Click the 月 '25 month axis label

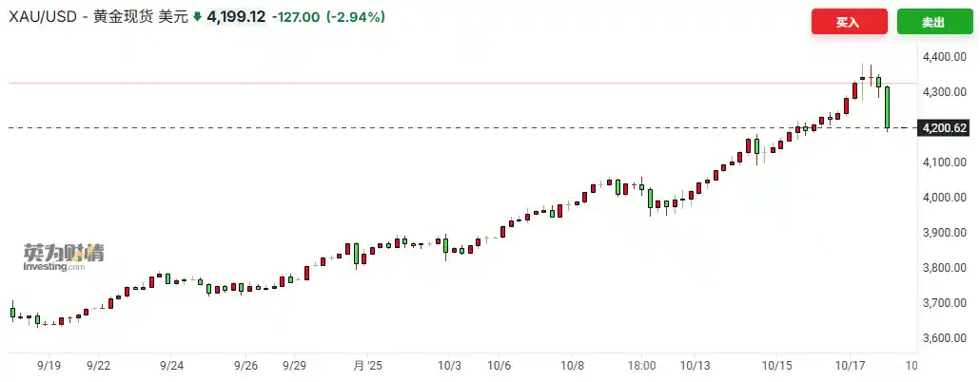pyautogui.click(x=367, y=364)
